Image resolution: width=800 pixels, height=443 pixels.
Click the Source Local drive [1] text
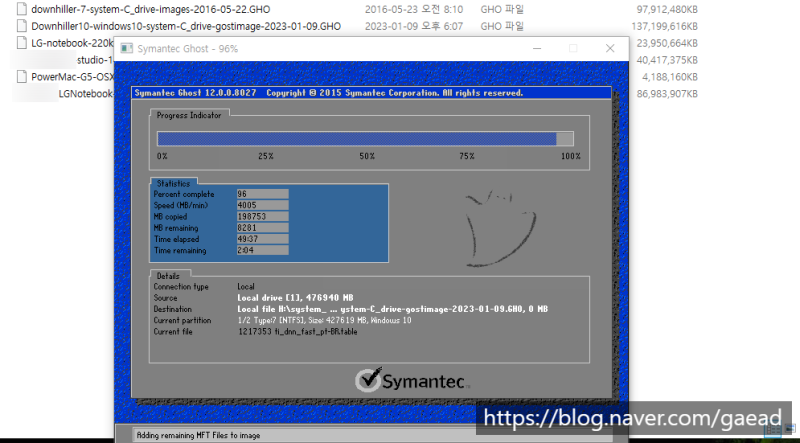click(x=295, y=298)
